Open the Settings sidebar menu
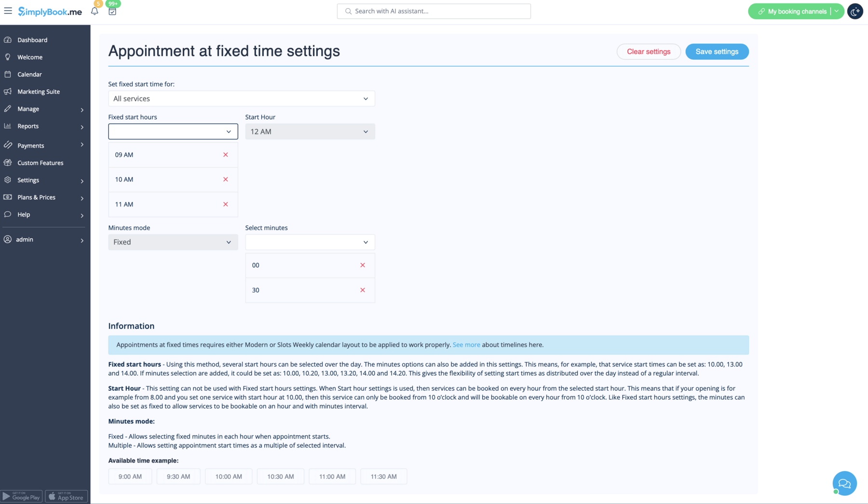This screenshot has height=504, width=868. click(x=28, y=180)
